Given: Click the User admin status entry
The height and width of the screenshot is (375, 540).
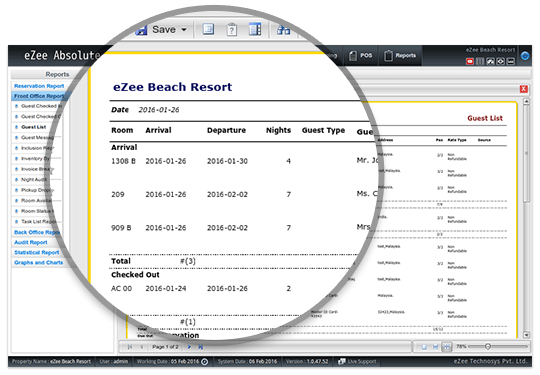Looking at the screenshot, I should coord(114,362).
